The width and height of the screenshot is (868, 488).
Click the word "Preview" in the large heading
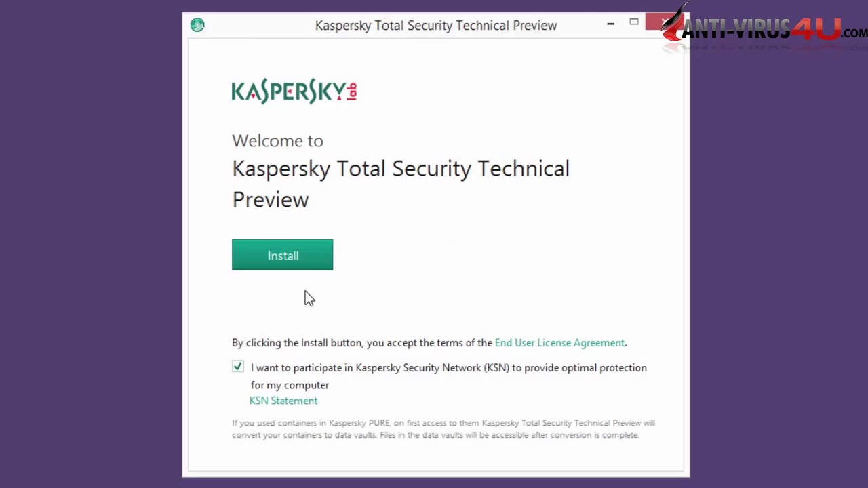(271, 200)
